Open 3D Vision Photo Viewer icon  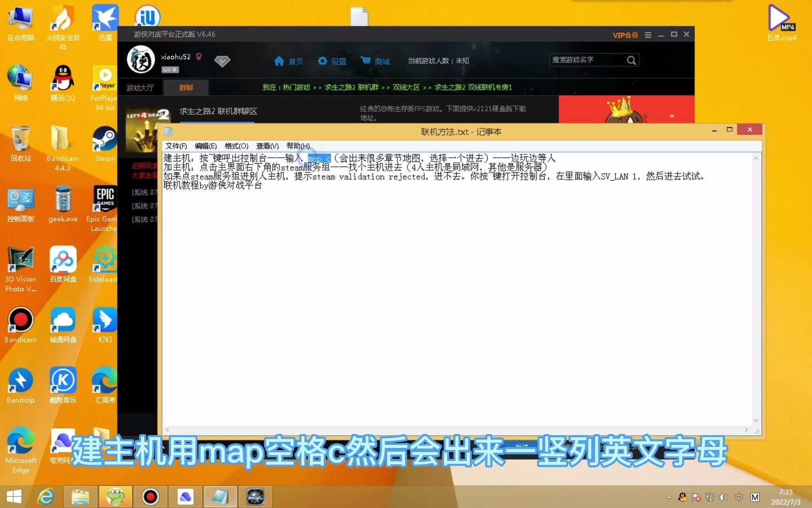pos(20,269)
